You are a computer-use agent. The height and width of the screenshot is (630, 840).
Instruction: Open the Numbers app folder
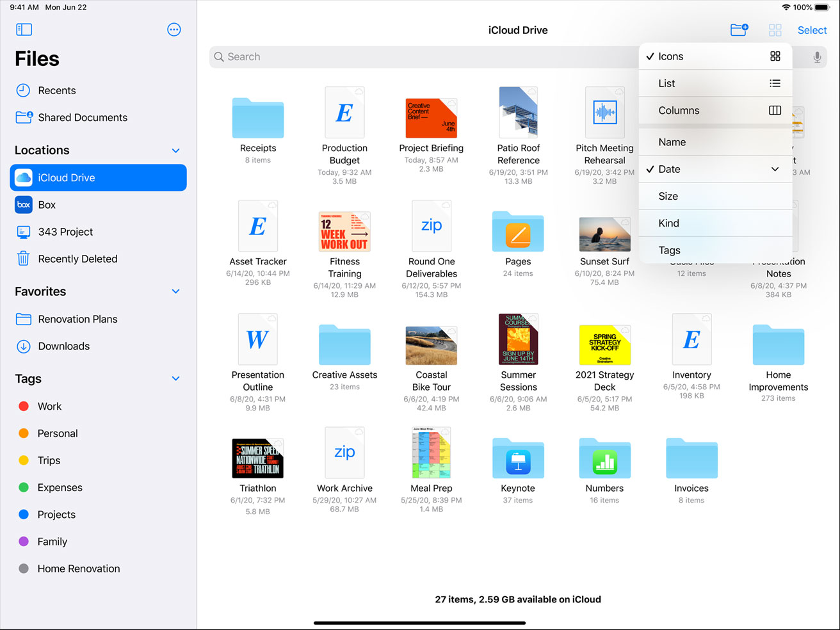[x=605, y=458]
